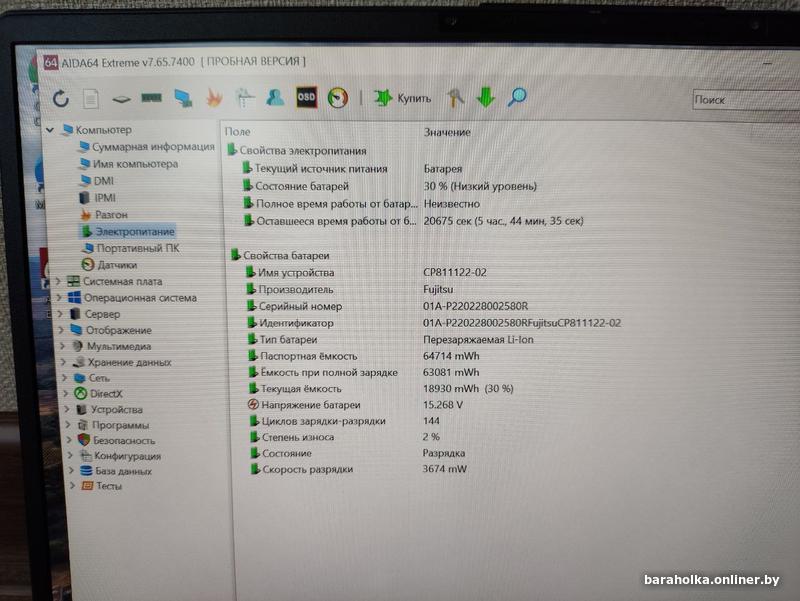Select the Идентификатор row
Viewport: 800px width, 601px height.
434,323
